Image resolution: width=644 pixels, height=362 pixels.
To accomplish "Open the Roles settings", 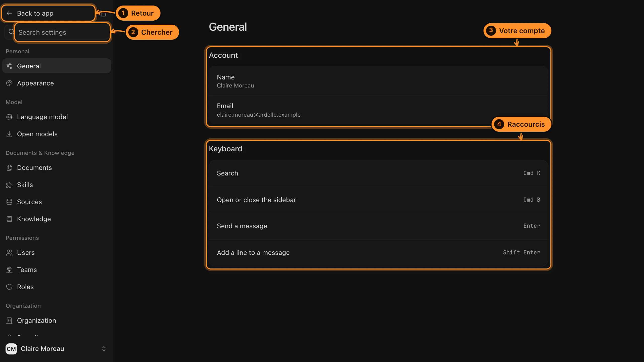I will 57,287.
